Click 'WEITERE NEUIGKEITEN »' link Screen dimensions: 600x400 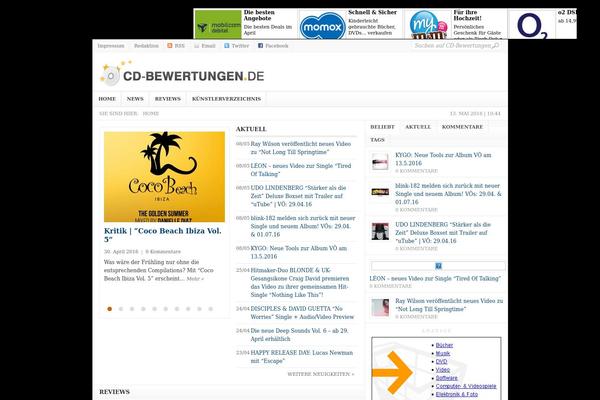click(x=321, y=374)
